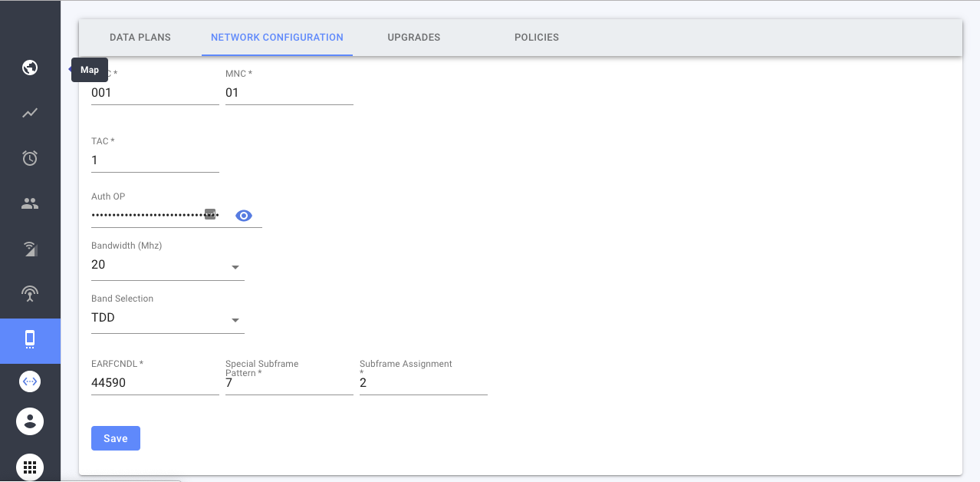Image resolution: width=980 pixels, height=482 pixels.
Task: Open the apps grid dialpad icon
Action: tap(29, 466)
